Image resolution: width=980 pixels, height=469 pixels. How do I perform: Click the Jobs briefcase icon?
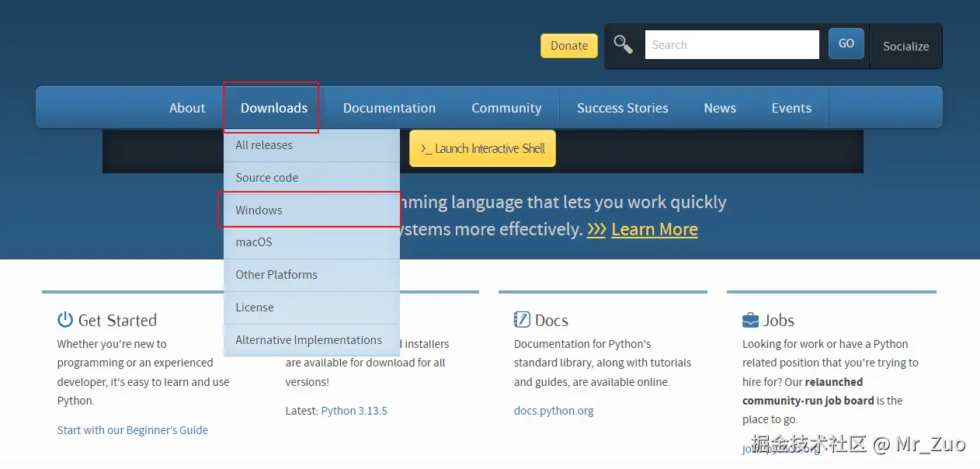[750, 320]
